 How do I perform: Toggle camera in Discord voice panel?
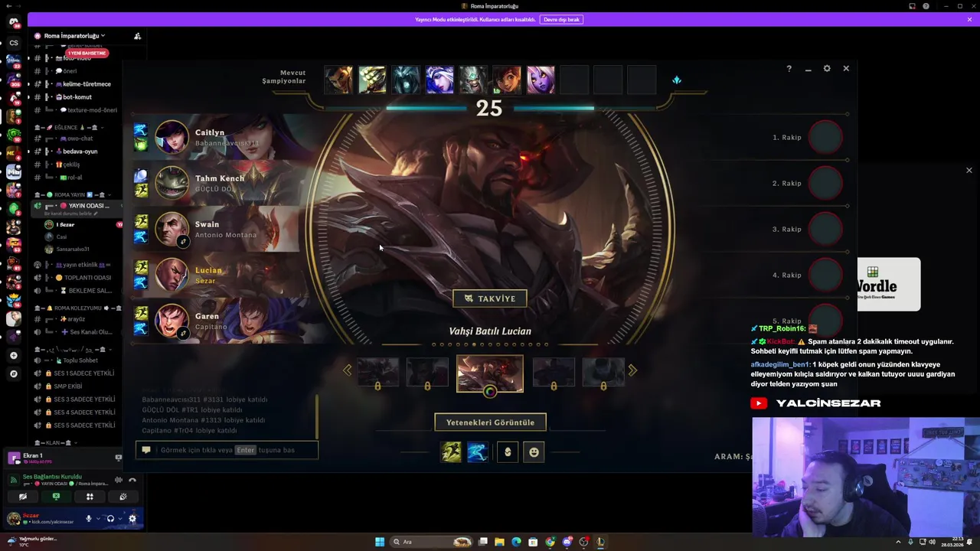(22, 497)
